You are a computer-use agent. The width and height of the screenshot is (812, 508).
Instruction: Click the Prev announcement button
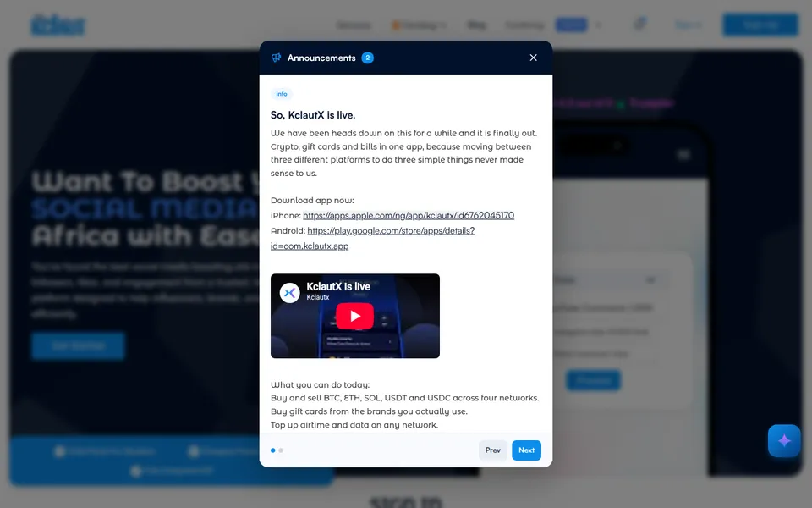tap(492, 450)
